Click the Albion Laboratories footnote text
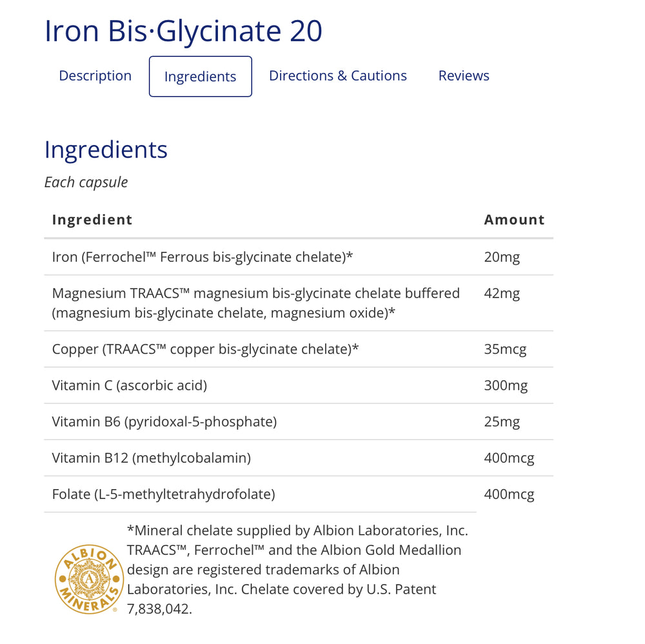Screen dimensions: 645x644 pos(297,570)
